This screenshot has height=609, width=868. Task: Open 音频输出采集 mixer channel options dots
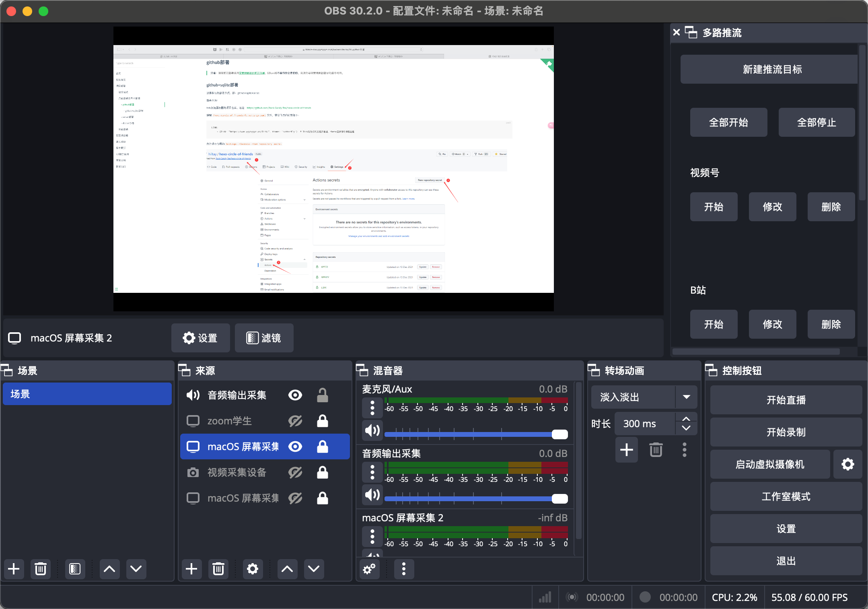click(372, 472)
